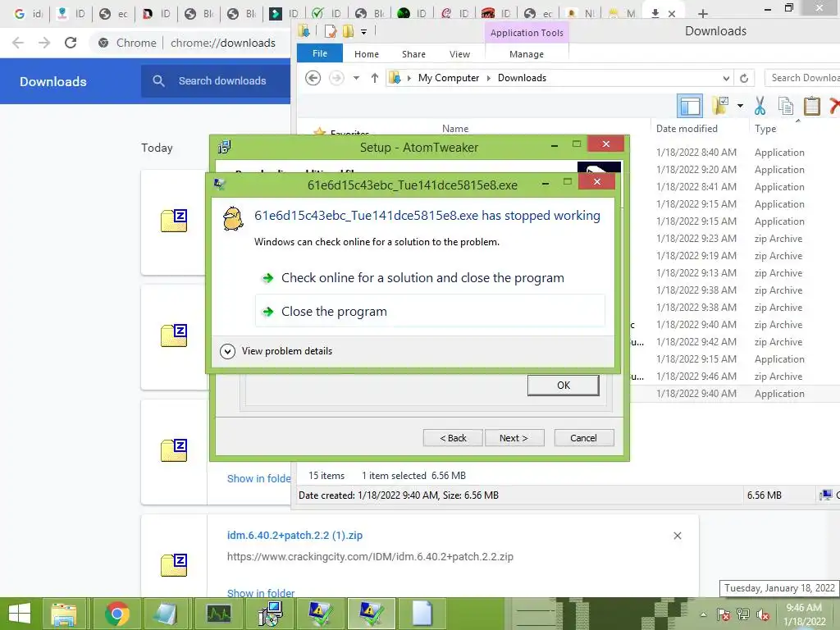Click Chrome's back navigation arrow
This screenshot has height=630, width=840.
tap(18, 43)
